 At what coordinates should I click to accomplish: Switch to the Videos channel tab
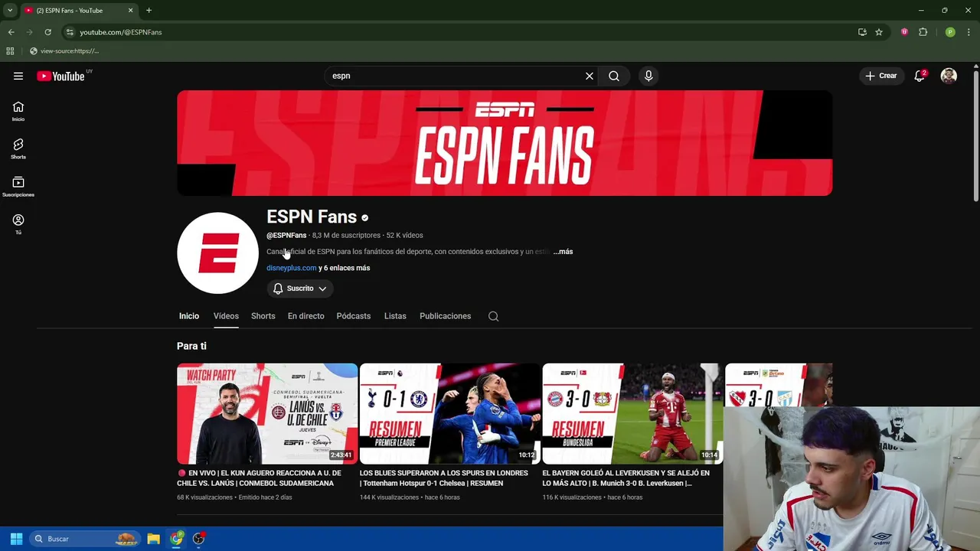[226, 316]
